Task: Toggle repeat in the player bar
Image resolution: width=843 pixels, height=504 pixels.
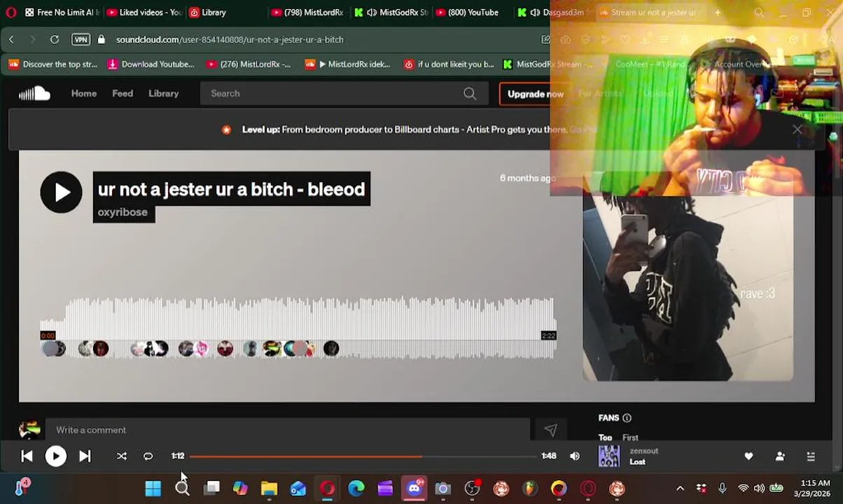Action: 148,456
